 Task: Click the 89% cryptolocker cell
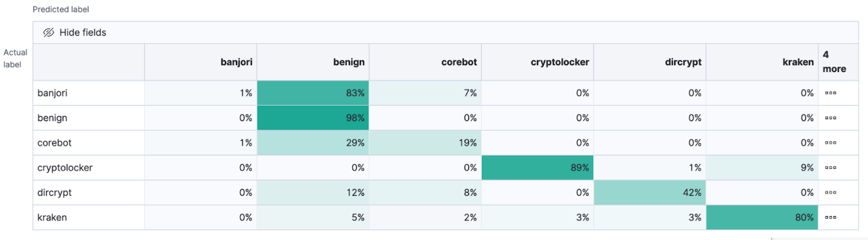pyautogui.click(x=537, y=168)
